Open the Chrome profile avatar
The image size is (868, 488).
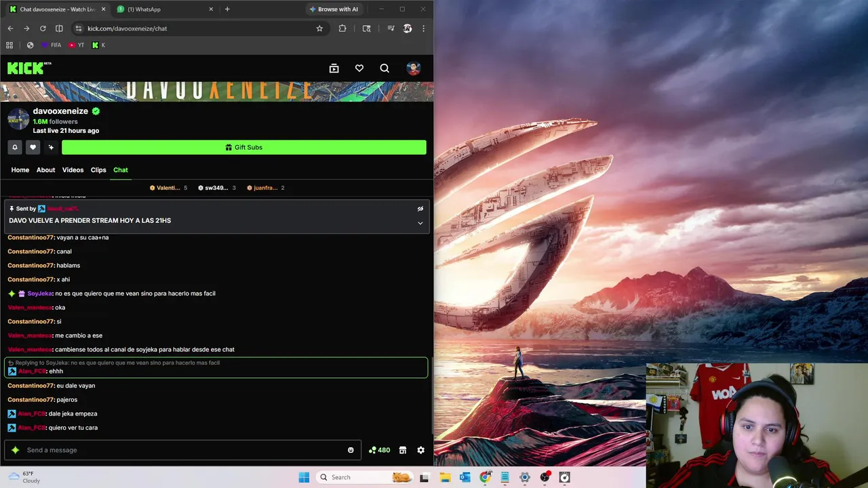click(x=408, y=28)
